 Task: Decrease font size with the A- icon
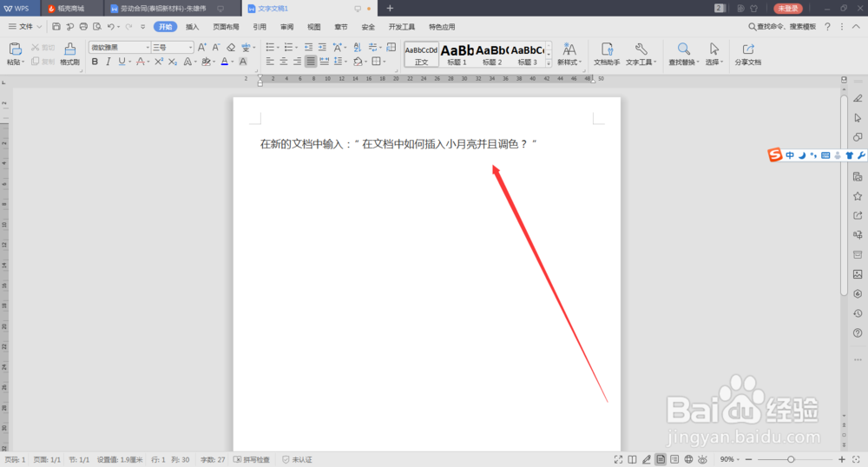(216, 48)
